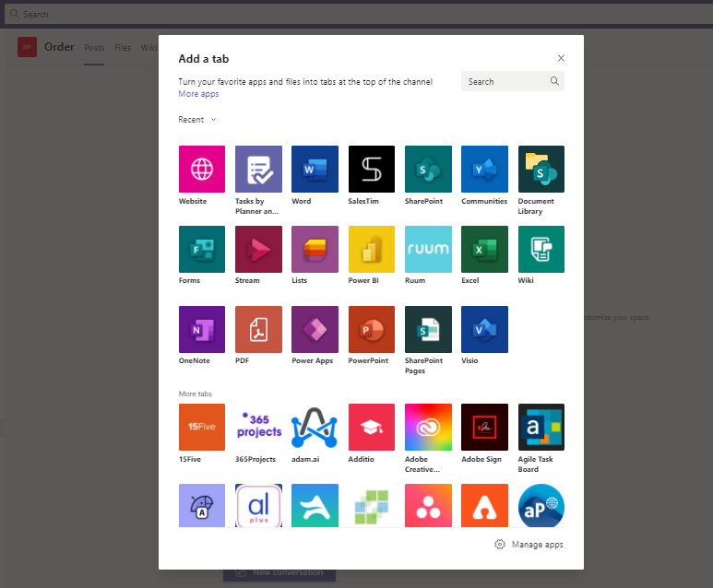
Task: Choose the OneNote app
Action: click(x=201, y=329)
